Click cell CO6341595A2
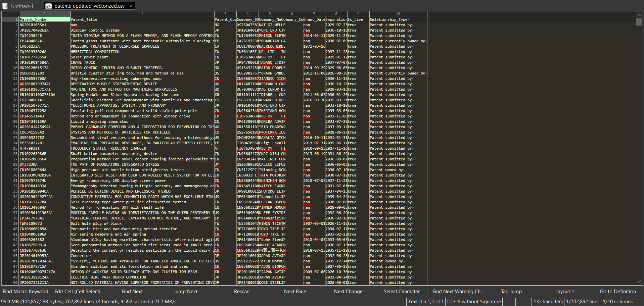 pos(45,132)
